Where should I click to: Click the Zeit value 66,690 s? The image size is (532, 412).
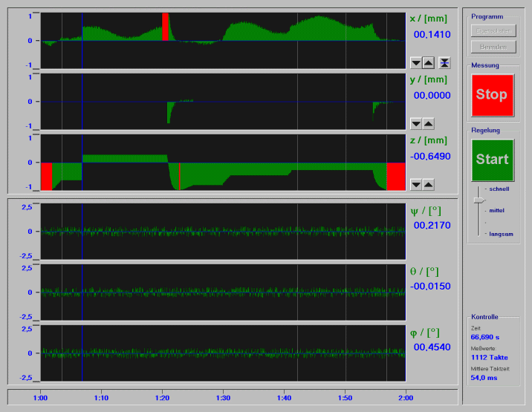click(485, 337)
